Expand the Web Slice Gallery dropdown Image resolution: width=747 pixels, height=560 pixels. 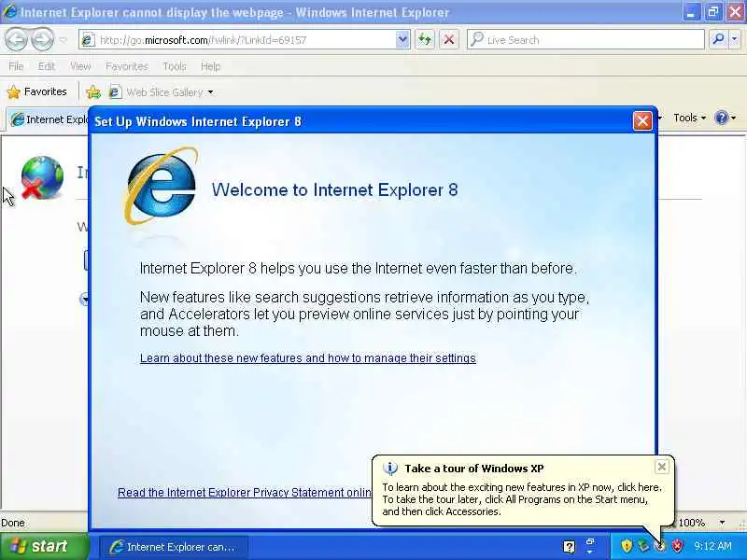click(211, 92)
